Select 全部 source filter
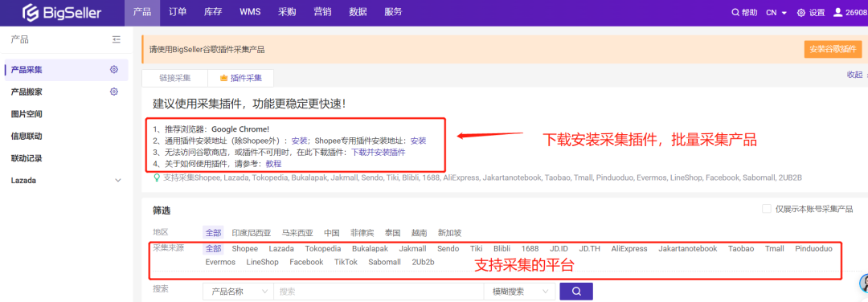Image resolution: width=868 pixels, height=302 pixels. (x=213, y=249)
